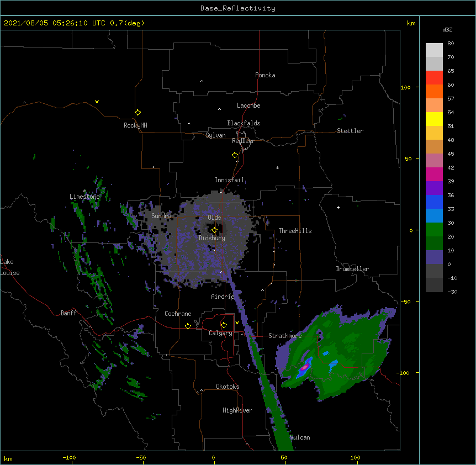476x465 pixels.
Task: Click the Airdrie city label
Action: (x=223, y=297)
